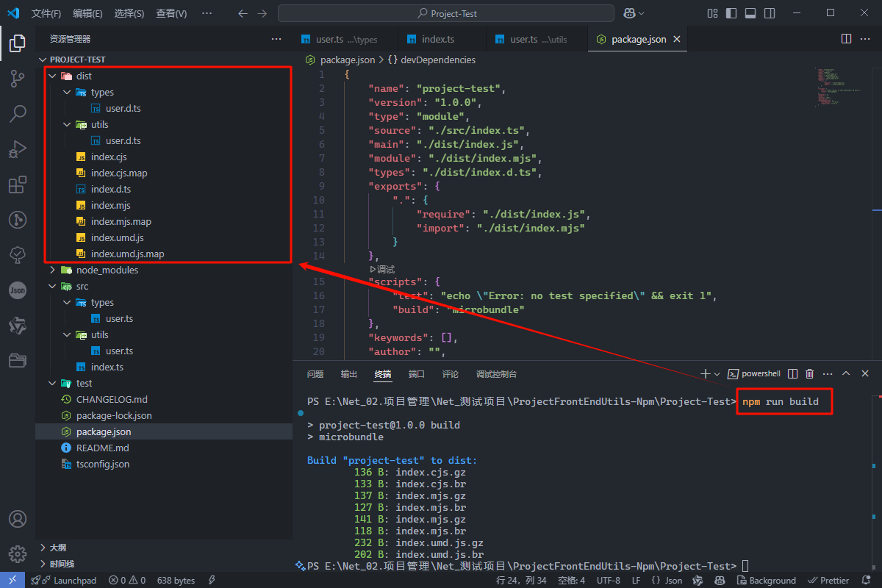
Task: Kill terminal with the trash icon
Action: click(810, 374)
